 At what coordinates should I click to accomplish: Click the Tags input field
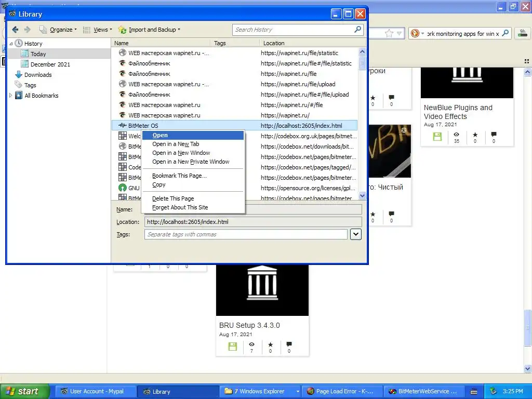[x=246, y=234]
